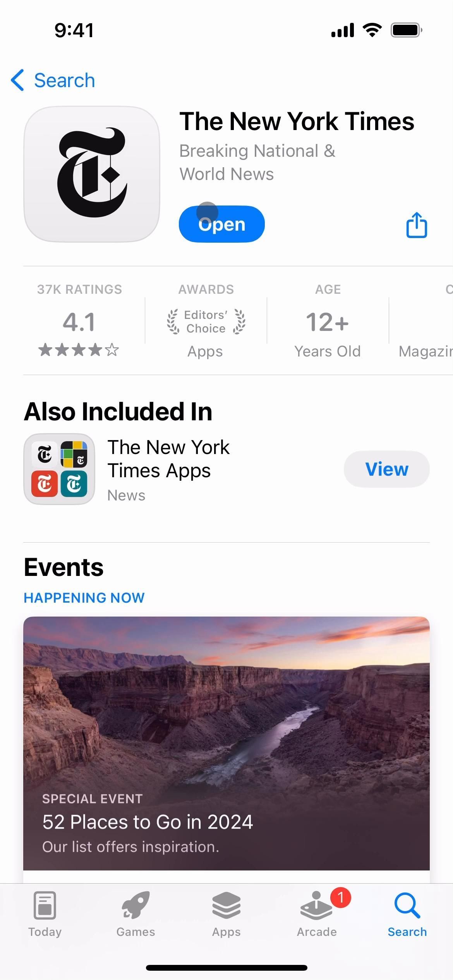This screenshot has height=980, width=453.
Task: Tap the Editors' Choice award badge
Action: point(206,322)
